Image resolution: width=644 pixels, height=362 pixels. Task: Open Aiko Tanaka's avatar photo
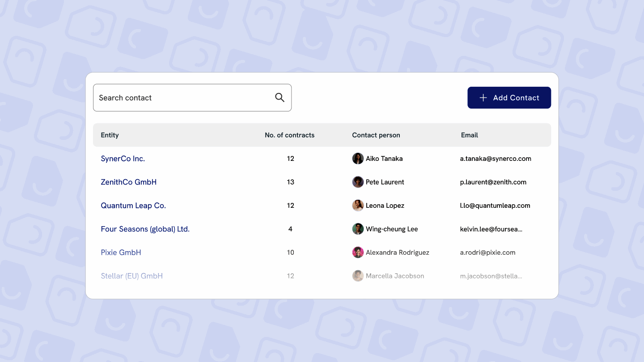358,158
